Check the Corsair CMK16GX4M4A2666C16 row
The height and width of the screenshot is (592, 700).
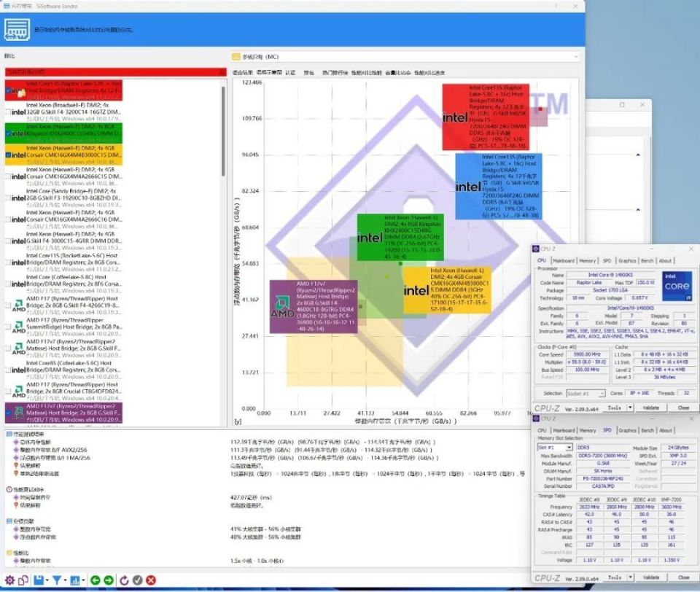tap(8, 219)
